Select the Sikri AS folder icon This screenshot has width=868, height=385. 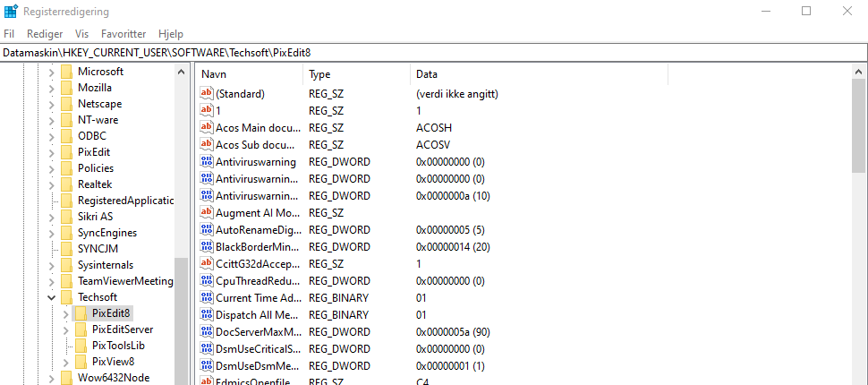[x=66, y=216]
